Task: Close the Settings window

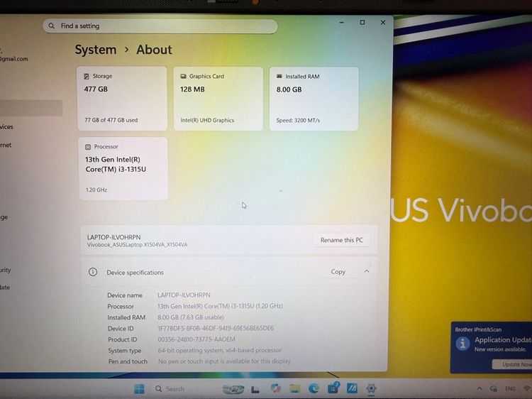Action: 383,23
